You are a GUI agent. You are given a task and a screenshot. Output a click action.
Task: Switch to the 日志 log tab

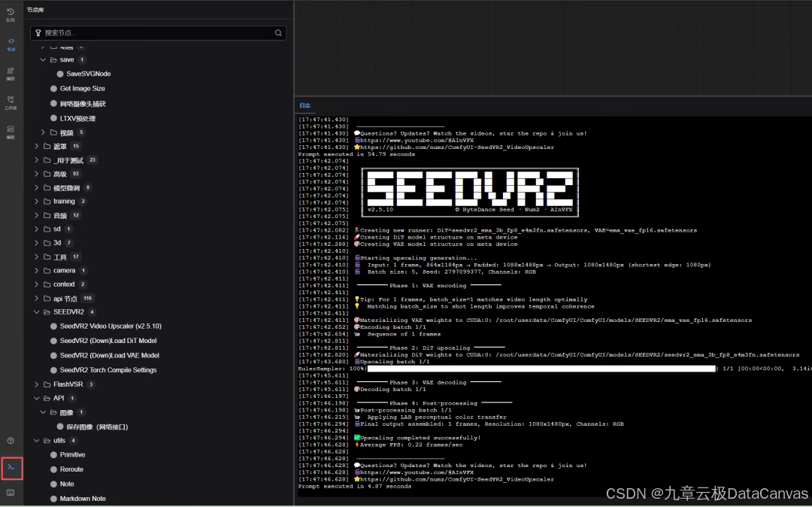(x=305, y=105)
